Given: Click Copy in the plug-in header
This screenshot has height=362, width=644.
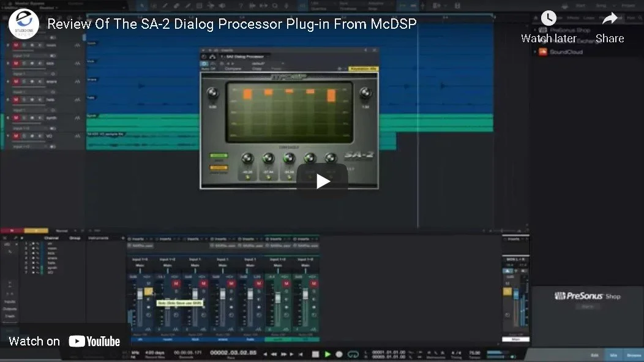Looking at the screenshot, I should (x=257, y=69).
